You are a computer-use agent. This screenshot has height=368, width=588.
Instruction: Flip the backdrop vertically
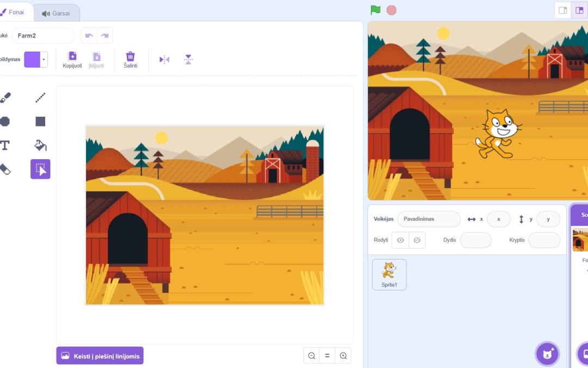click(x=188, y=59)
